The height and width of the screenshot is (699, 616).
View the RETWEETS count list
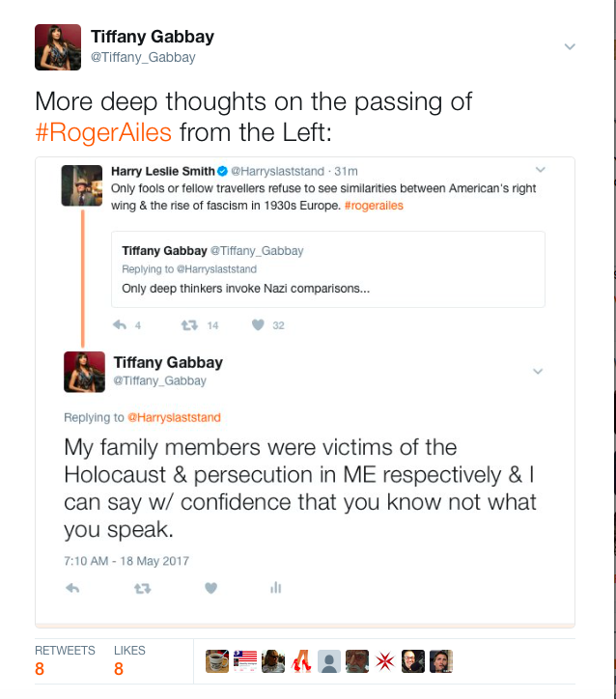tap(65, 660)
